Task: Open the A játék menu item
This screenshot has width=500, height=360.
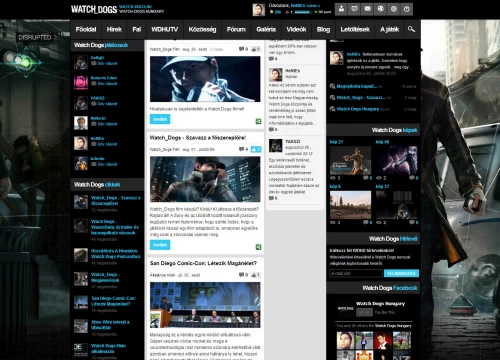Action: (390, 29)
